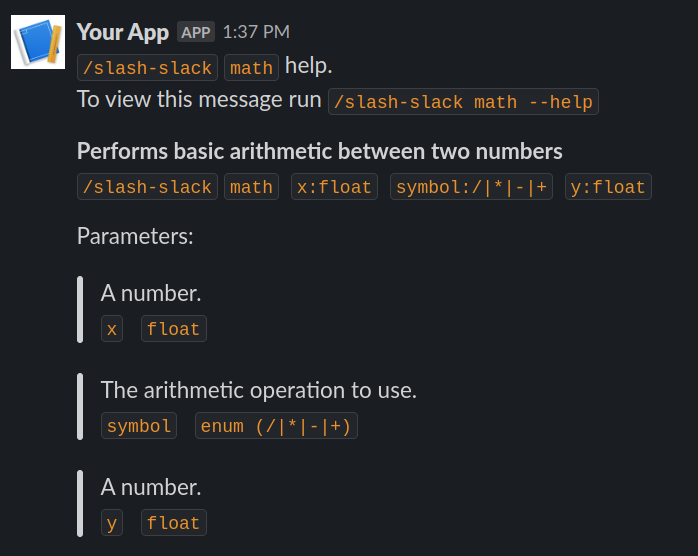Click the math chip before x:float
This screenshot has height=556, width=698.
tap(251, 187)
